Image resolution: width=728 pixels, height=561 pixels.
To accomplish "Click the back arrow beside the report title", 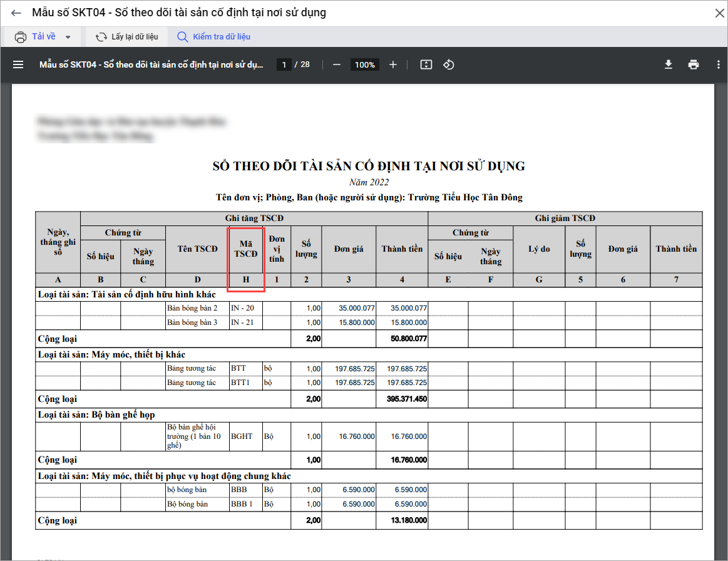I will pyautogui.click(x=16, y=13).
